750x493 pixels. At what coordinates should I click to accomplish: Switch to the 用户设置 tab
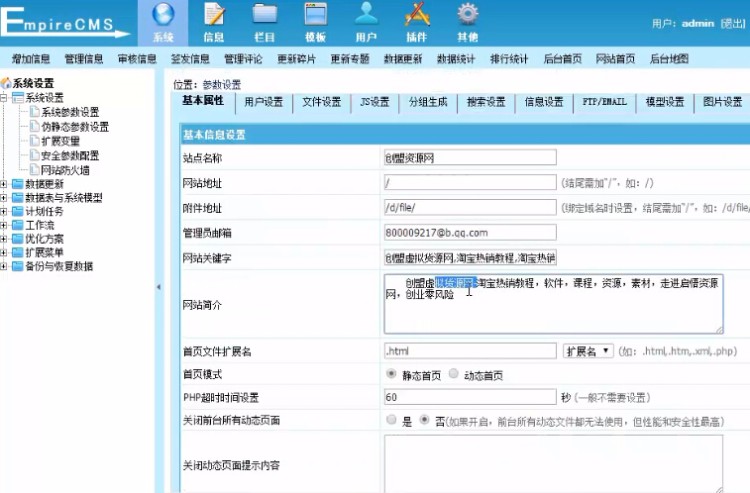[x=264, y=102]
